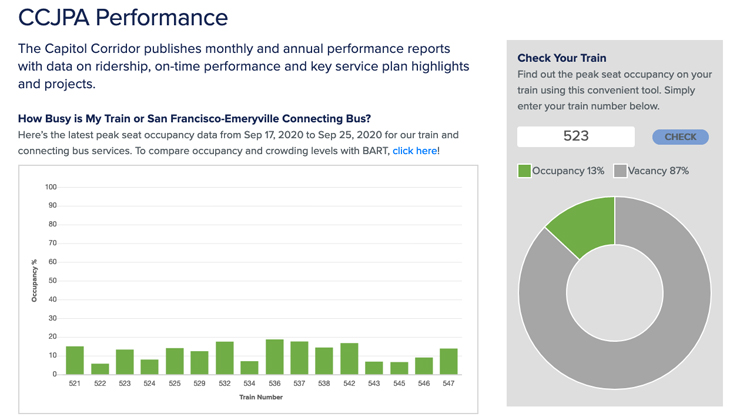Open the 'click here' BART comparison link

tap(415, 151)
